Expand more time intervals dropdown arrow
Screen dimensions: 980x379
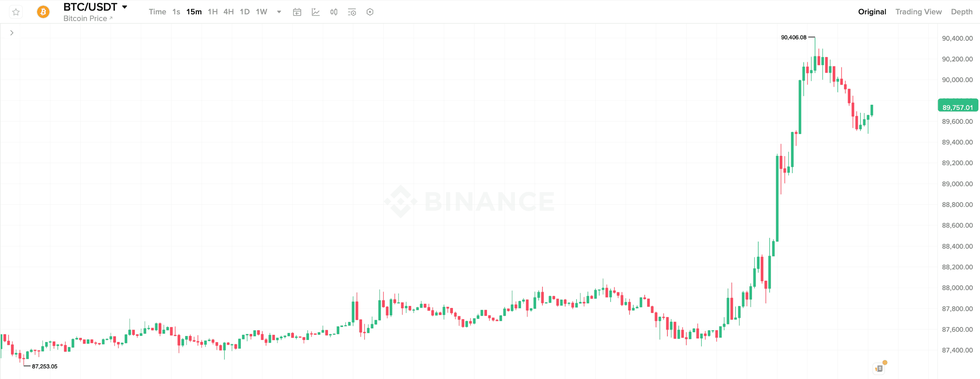point(279,12)
